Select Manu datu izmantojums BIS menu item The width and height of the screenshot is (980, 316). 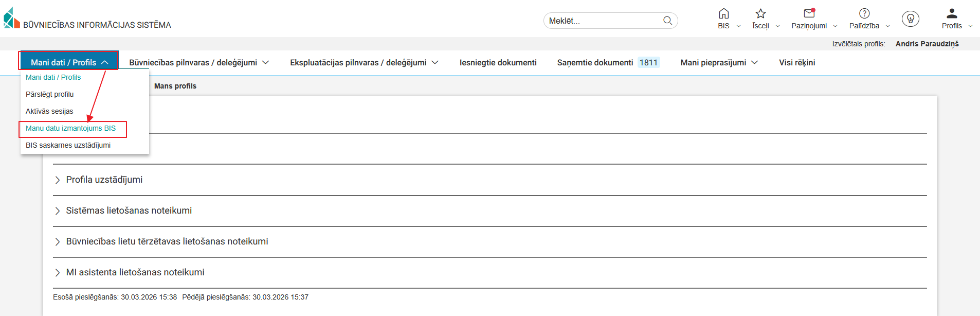click(x=70, y=128)
